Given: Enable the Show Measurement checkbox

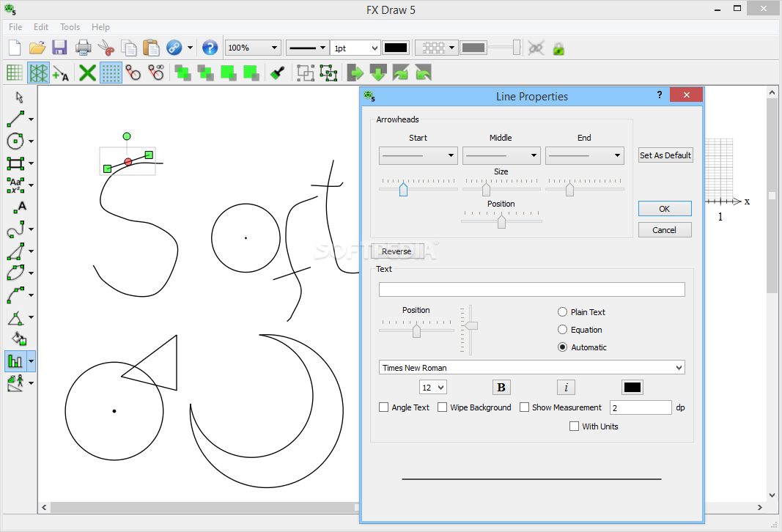Looking at the screenshot, I should pos(524,407).
